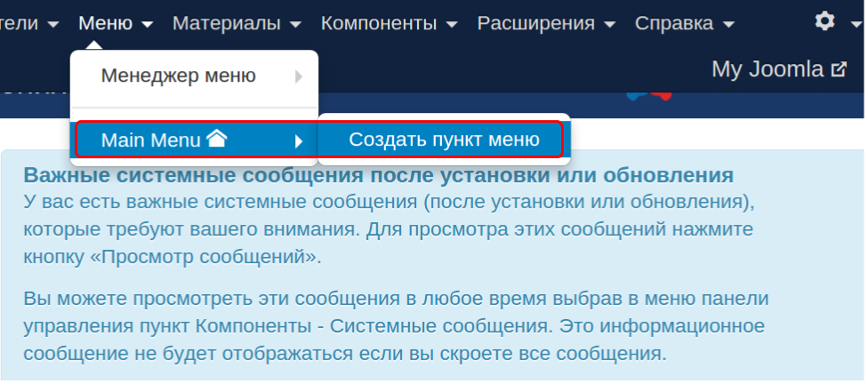The height and width of the screenshot is (384, 868).
Task: Click the home icon next to Main Menu
Action: pos(216,139)
